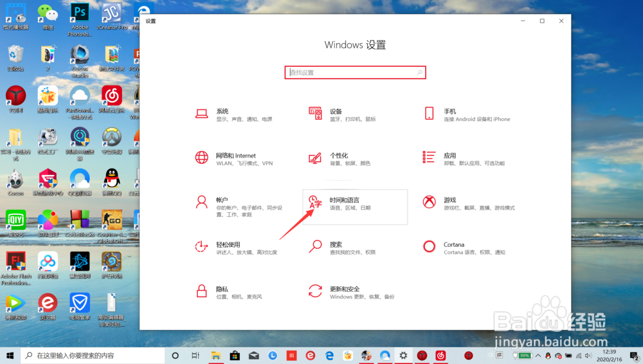Viewport: 643px width, 364px height.
Task: Open Cortana circle on the taskbar
Action: (175, 356)
